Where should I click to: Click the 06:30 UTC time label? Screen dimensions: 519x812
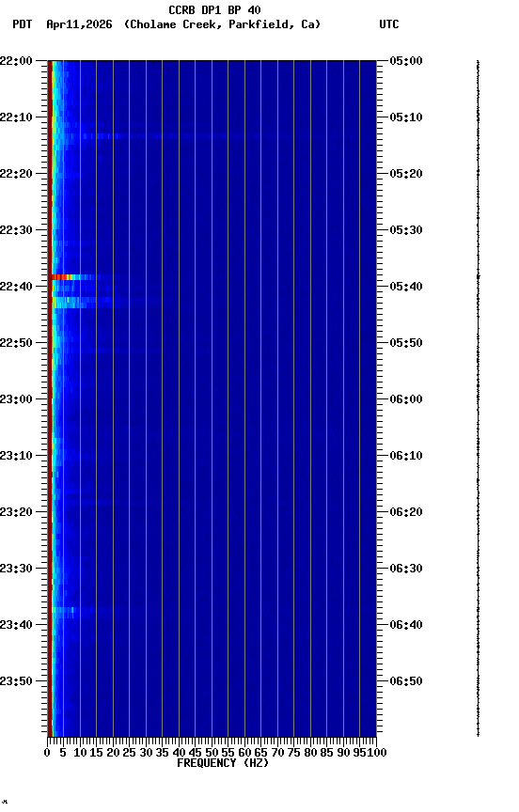coord(406,570)
